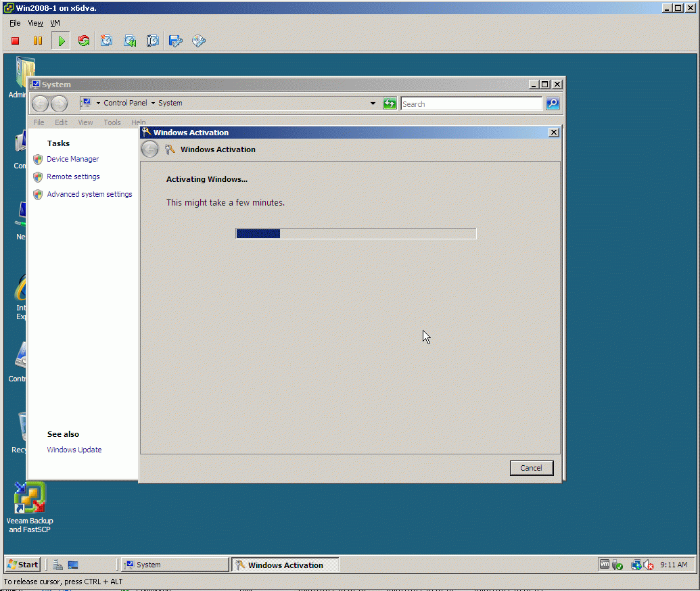The height and width of the screenshot is (591, 700).
Task: Open Windows Update under See also
Action: [74, 450]
